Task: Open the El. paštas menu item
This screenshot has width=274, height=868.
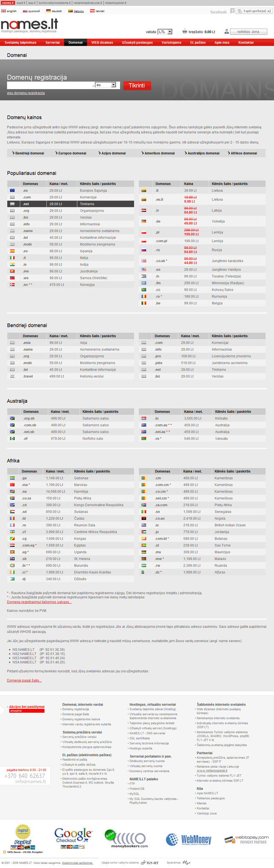Action: coord(198,42)
